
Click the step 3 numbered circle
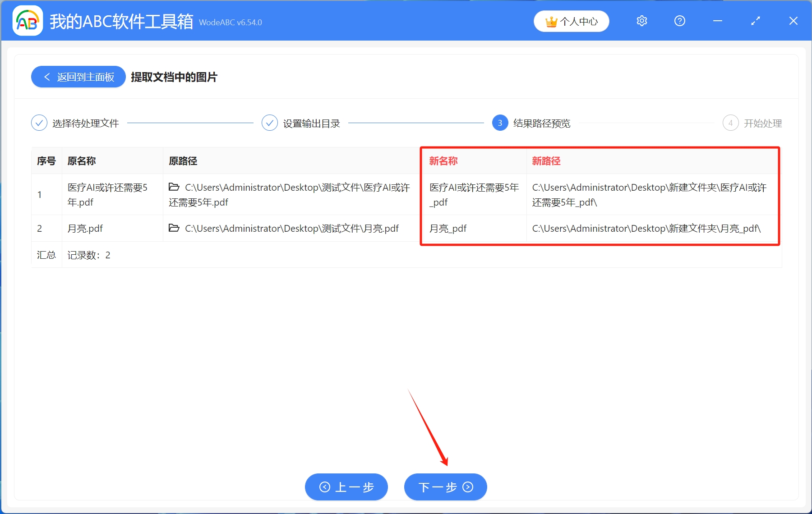pos(500,123)
